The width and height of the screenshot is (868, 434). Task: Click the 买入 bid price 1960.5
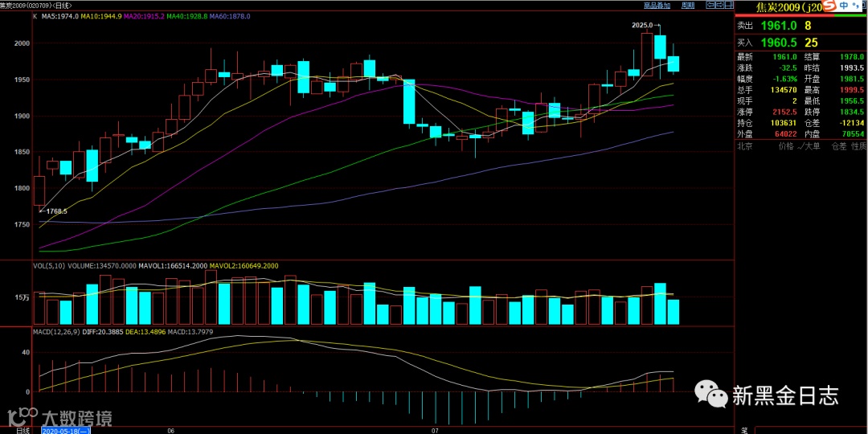point(779,43)
